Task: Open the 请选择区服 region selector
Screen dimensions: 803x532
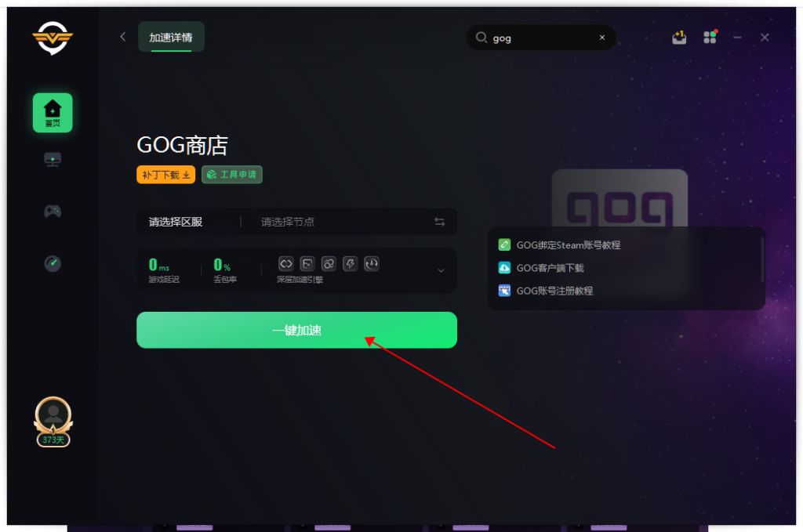Action: click(x=176, y=222)
